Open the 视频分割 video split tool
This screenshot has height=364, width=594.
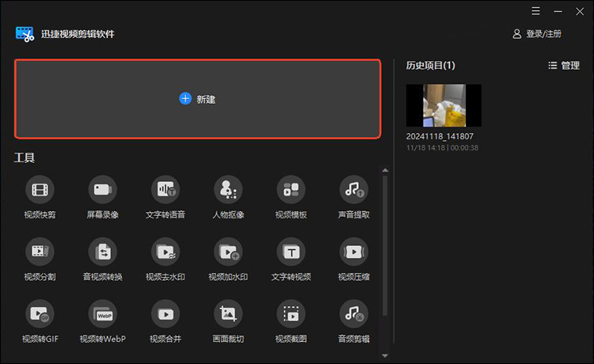[x=40, y=260]
